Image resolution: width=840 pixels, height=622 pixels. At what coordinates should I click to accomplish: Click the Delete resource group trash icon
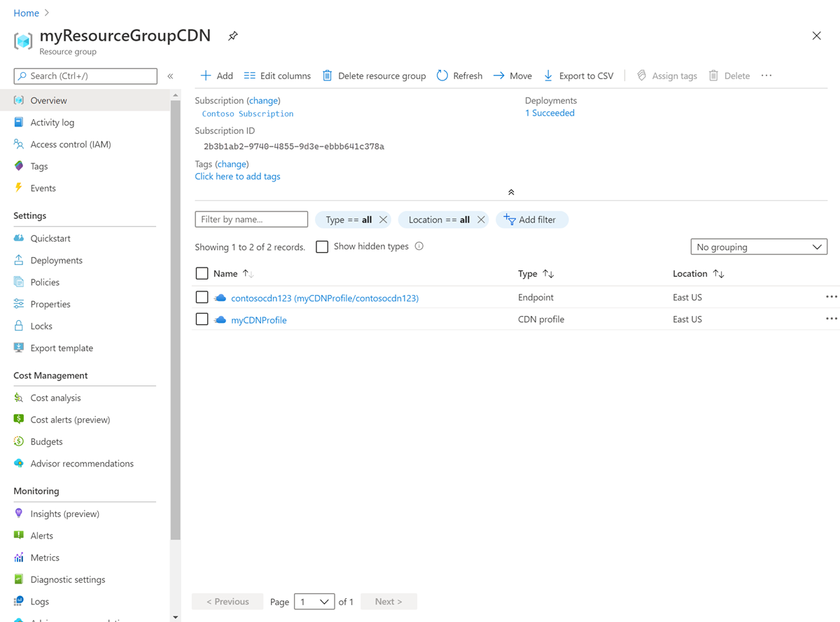327,76
